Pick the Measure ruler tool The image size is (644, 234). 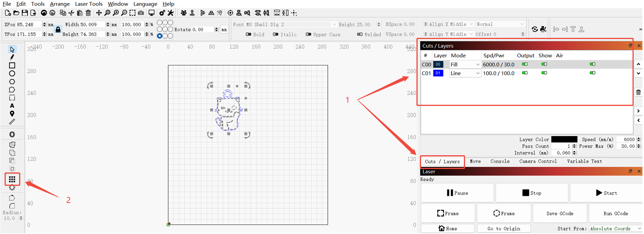coord(12,122)
